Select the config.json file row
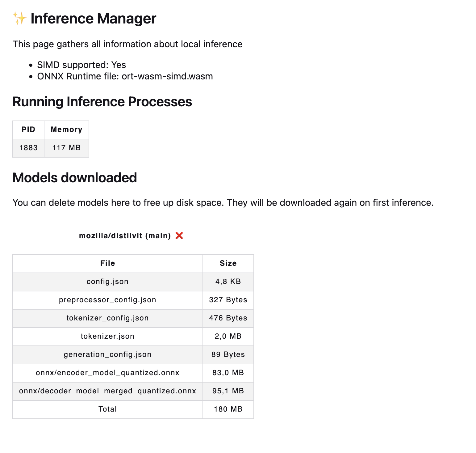Image resolution: width=476 pixels, height=453 pixels. 107,282
